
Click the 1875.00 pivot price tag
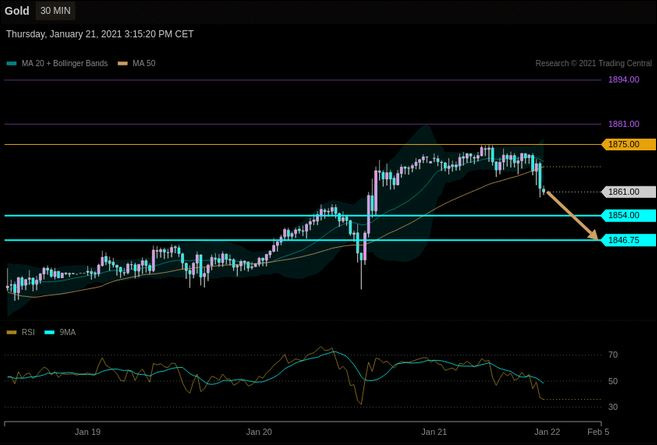pyautogui.click(x=629, y=145)
